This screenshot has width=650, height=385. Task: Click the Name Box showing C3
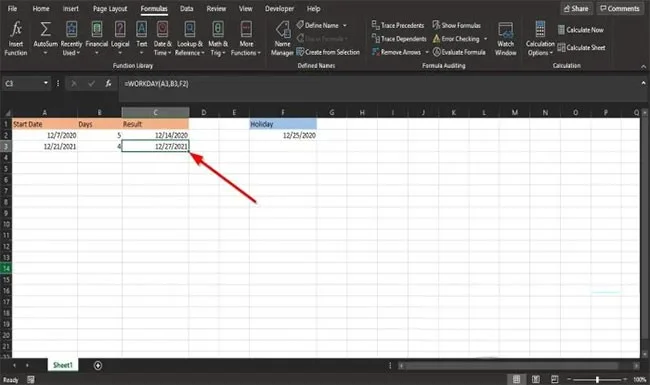tap(22, 84)
